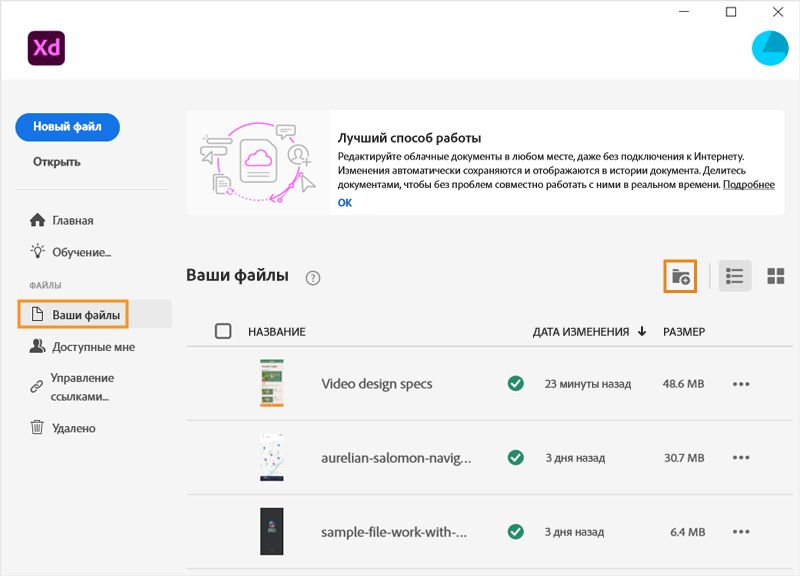Go to Главная in sidebar
Screen dimensions: 800x576
[72, 220]
